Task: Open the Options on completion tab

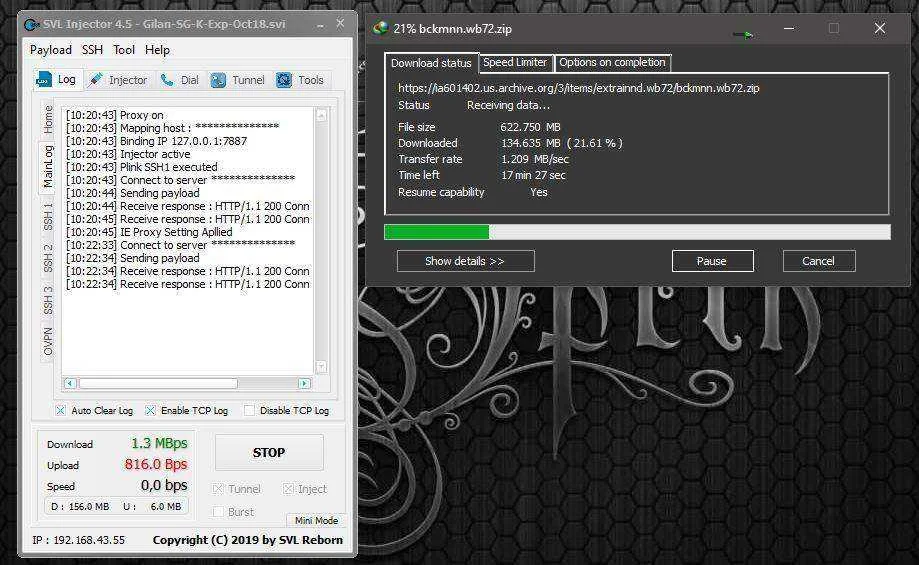Action: coord(612,62)
